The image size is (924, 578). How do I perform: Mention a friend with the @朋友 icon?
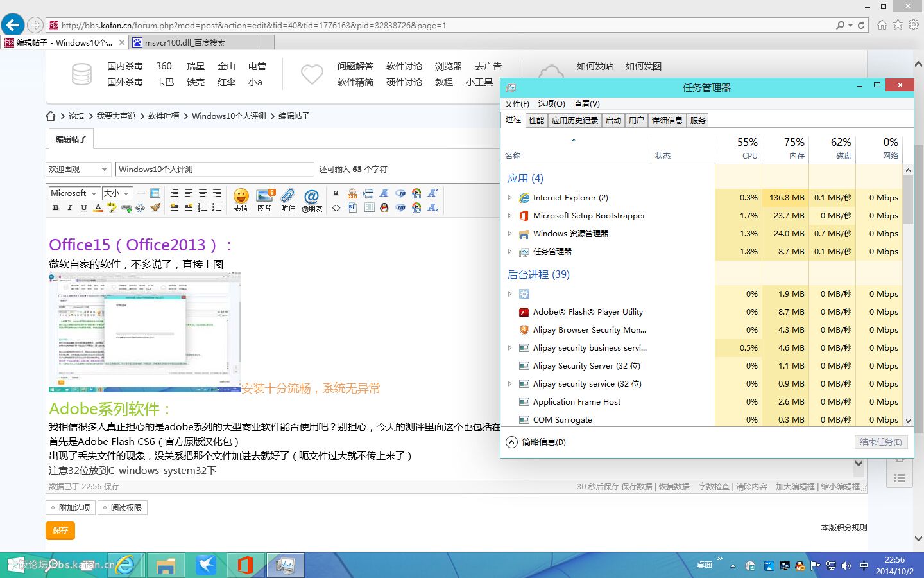(x=312, y=200)
